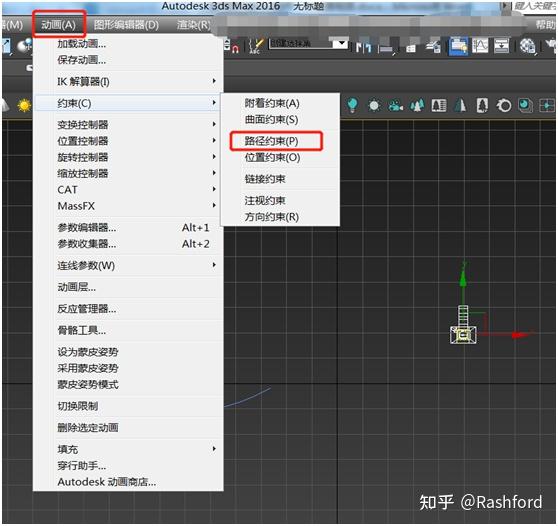Click the yellow sun icon
Image resolution: width=558 pixels, height=526 pixels.
[x=24, y=106]
